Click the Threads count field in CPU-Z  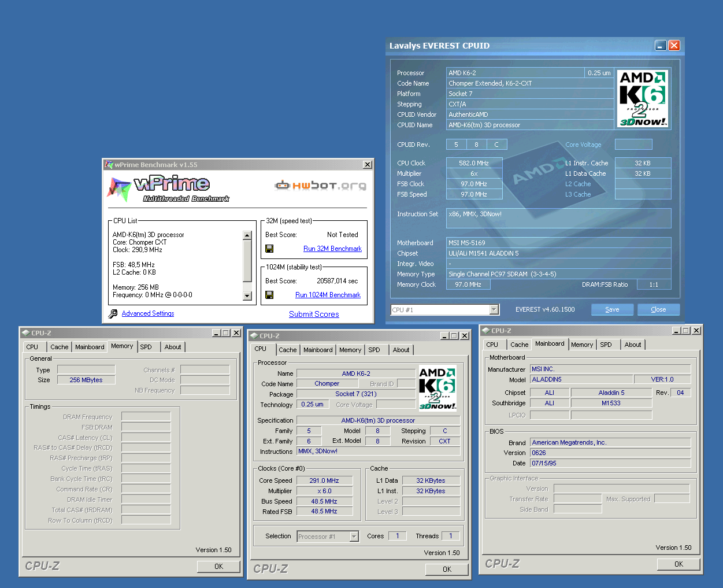click(451, 536)
